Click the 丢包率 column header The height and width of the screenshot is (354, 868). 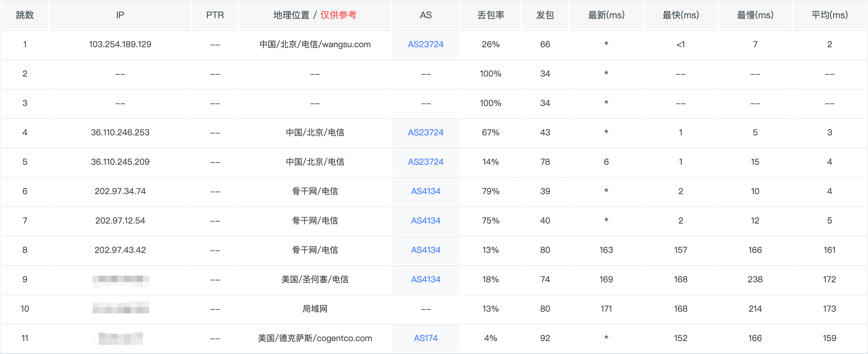click(x=491, y=15)
